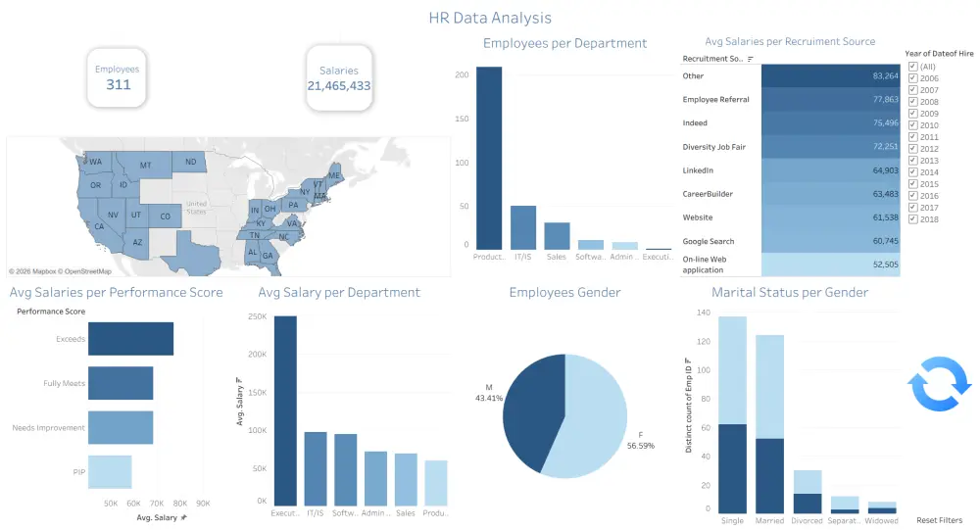This screenshot has height=530, width=980.
Task: Click the Sales bar in Avg Salary per Department
Action: [x=406, y=479]
